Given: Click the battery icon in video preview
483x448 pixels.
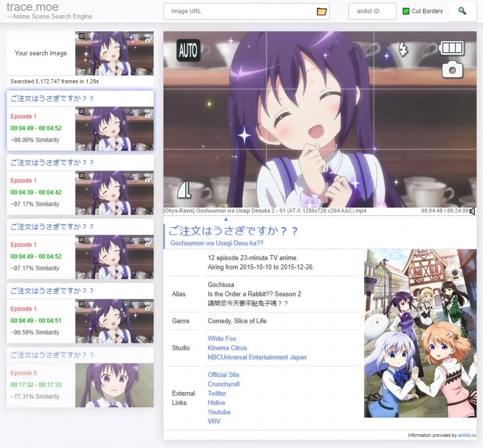Looking at the screenshot, I should point(451,48).
